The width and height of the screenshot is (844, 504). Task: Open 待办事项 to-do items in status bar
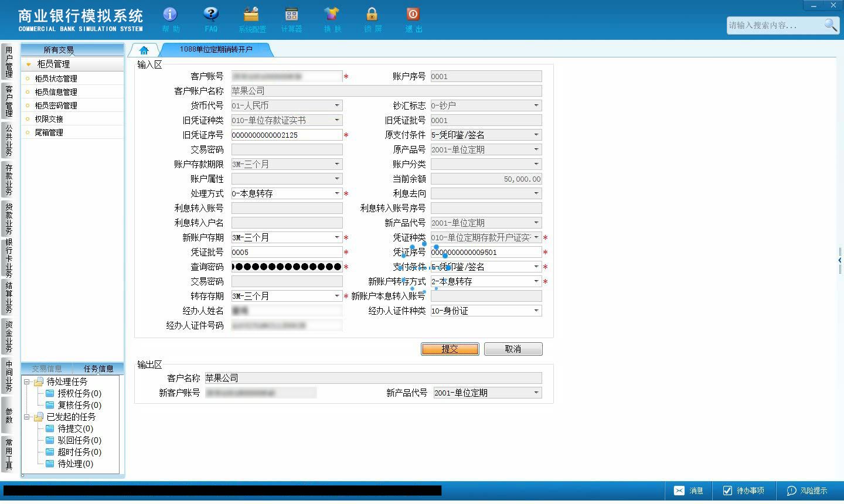click(744, 491)
